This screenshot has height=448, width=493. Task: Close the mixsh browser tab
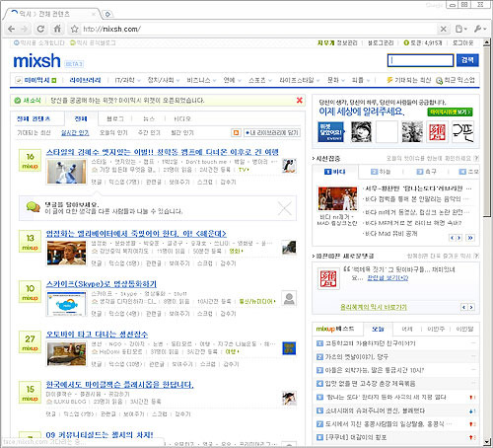94,14
